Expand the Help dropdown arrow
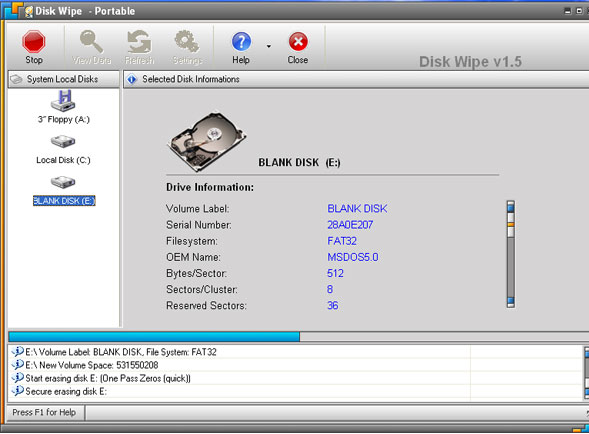 269,47
